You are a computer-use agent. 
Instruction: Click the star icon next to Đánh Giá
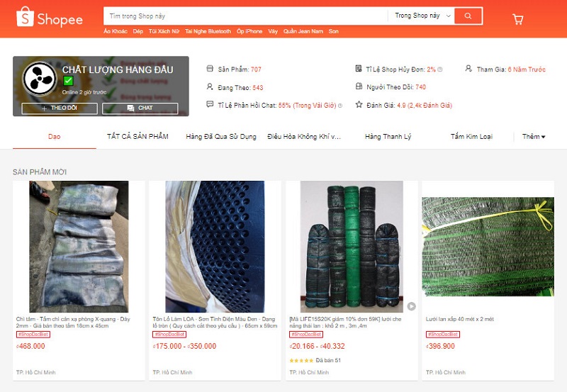click(x=359, y=105)
